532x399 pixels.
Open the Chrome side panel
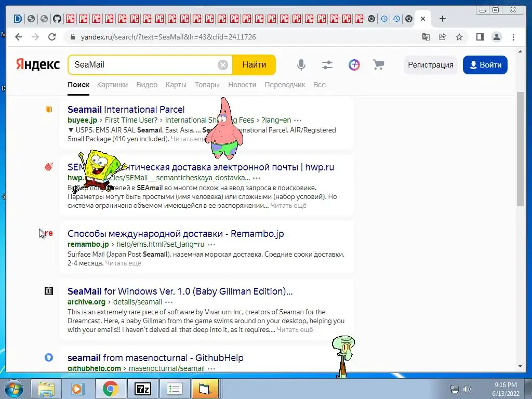(x=480, y=37)
